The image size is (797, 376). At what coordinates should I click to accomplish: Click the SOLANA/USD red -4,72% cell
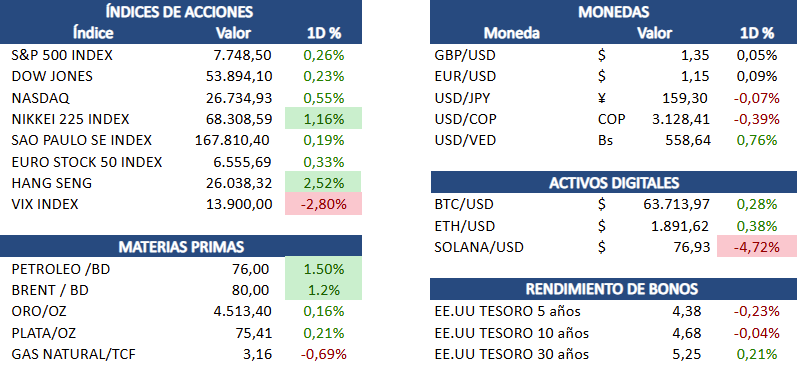point(757,247)
